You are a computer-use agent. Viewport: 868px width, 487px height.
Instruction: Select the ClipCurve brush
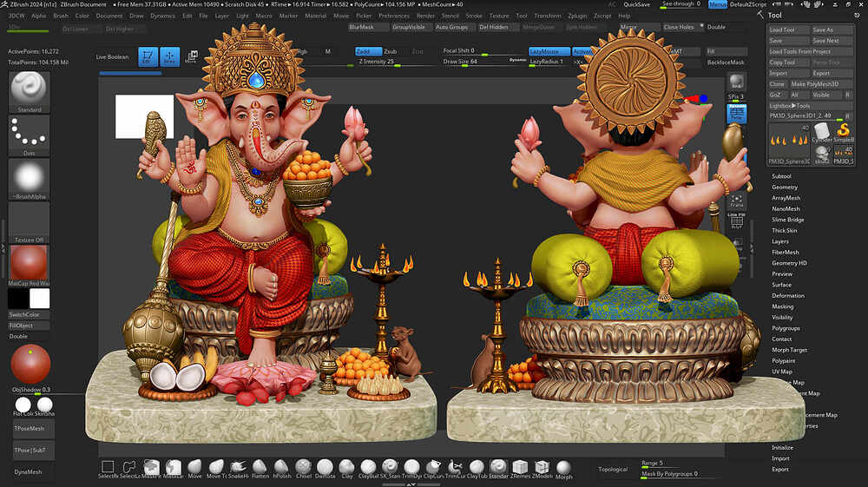[x=433, y=469]
